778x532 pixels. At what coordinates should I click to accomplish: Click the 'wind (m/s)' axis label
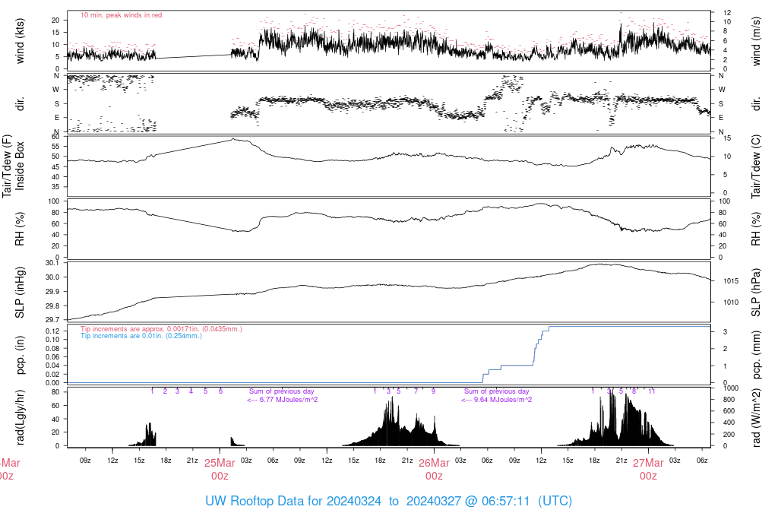pyautogui.click(x=756, y=41)
